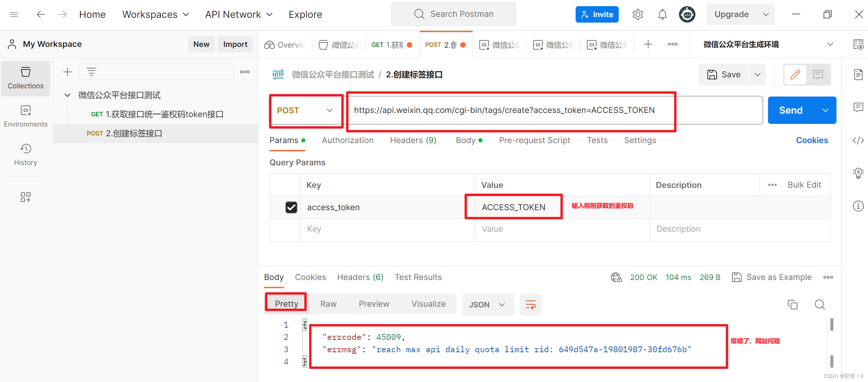Image resolution: width=868 pixels, height=382 pixels.
Task: Open Save options dropdown arrow
Action: tap(758, 74)
